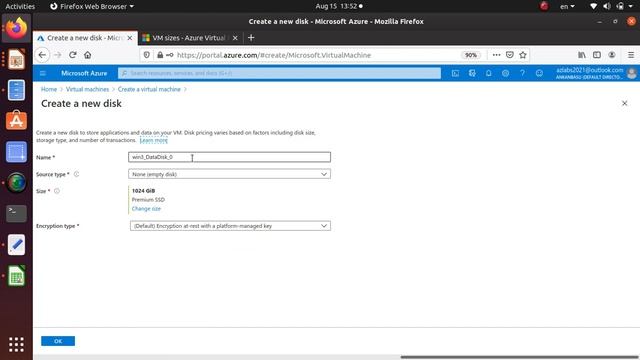
Task: Click the Microsoft Azure portal title
Action: click(84, 73)
